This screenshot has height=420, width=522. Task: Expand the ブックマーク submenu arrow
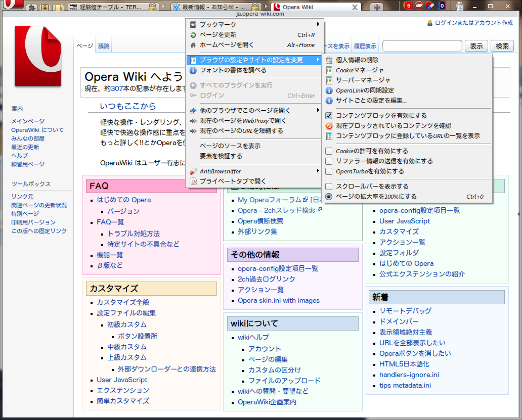(318, 24)
